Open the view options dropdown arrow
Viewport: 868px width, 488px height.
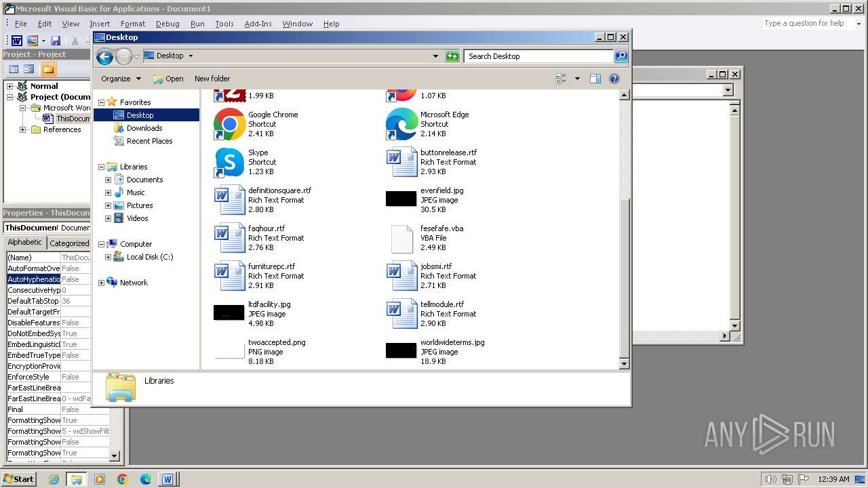click(577, 79)
